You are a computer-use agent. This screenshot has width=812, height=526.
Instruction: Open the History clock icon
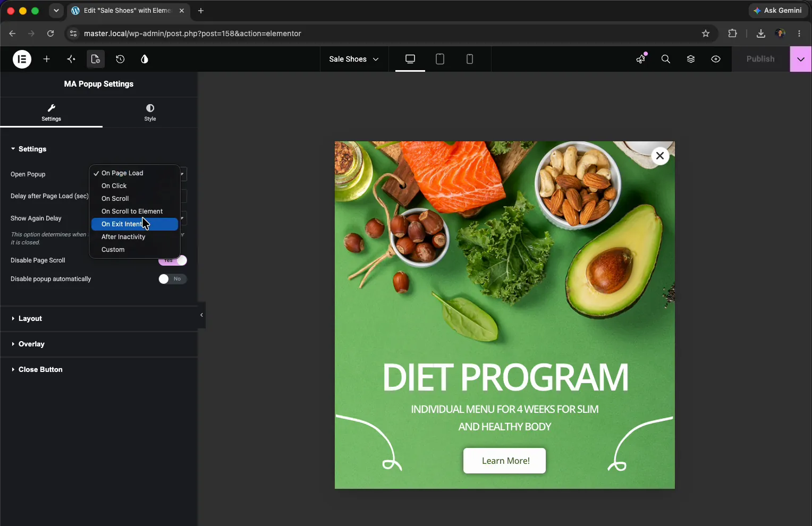120,59
